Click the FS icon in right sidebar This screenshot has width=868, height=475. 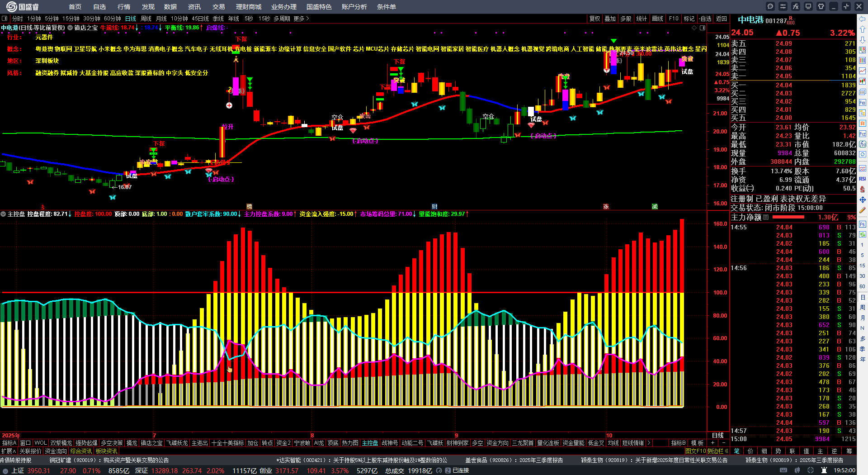pos(863,223)
